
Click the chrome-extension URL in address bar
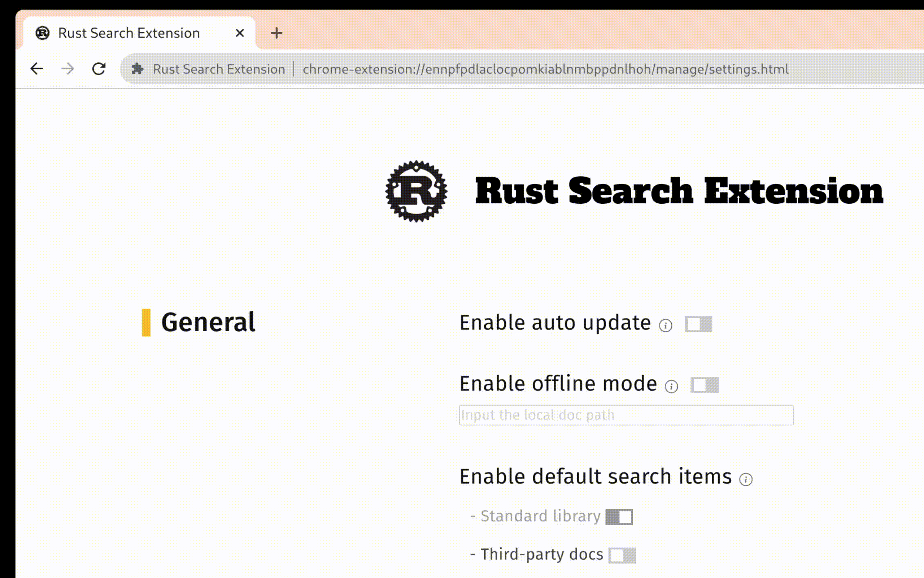pyautogui.click(x=545, y=69)
